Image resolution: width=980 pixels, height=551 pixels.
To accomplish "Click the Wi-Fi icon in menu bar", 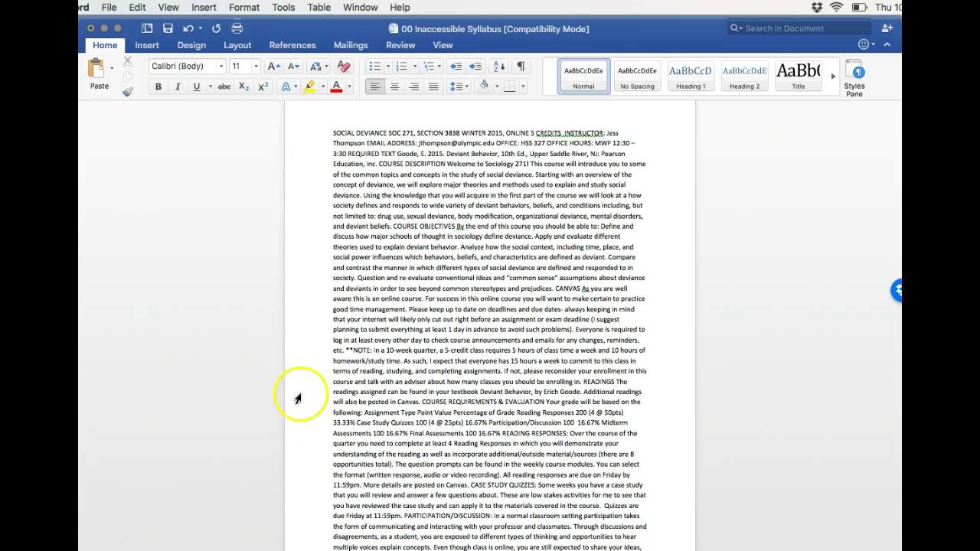I will 836,7.
